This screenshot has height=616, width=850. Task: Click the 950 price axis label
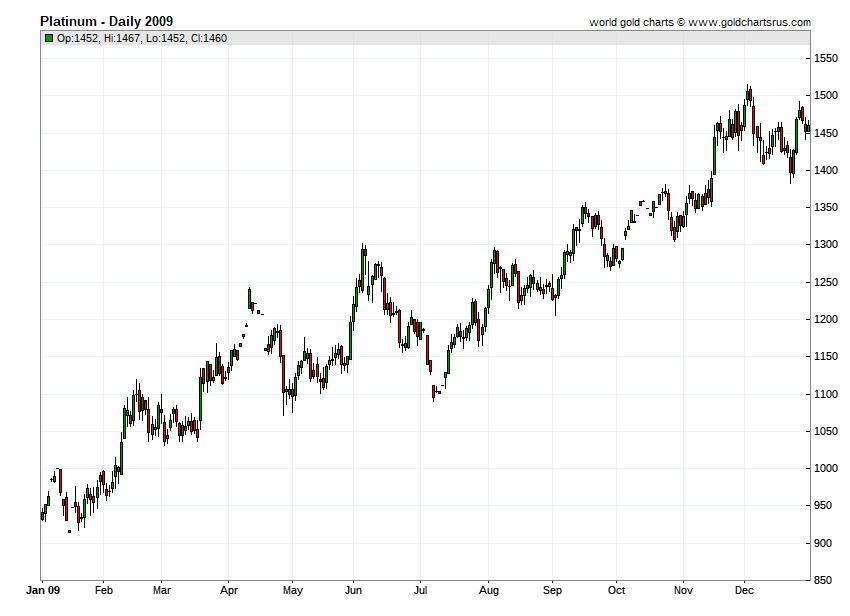pyautogui.click(x=823, y=505)
